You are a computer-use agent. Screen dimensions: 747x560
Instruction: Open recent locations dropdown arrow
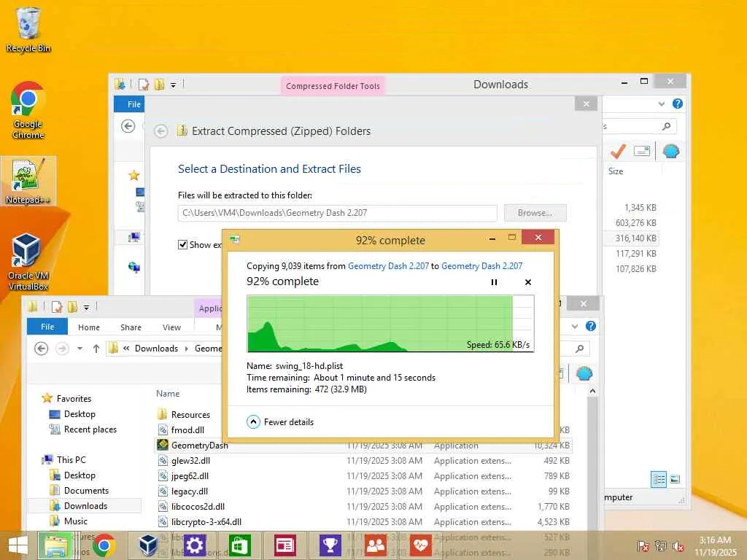click(80, 349)
